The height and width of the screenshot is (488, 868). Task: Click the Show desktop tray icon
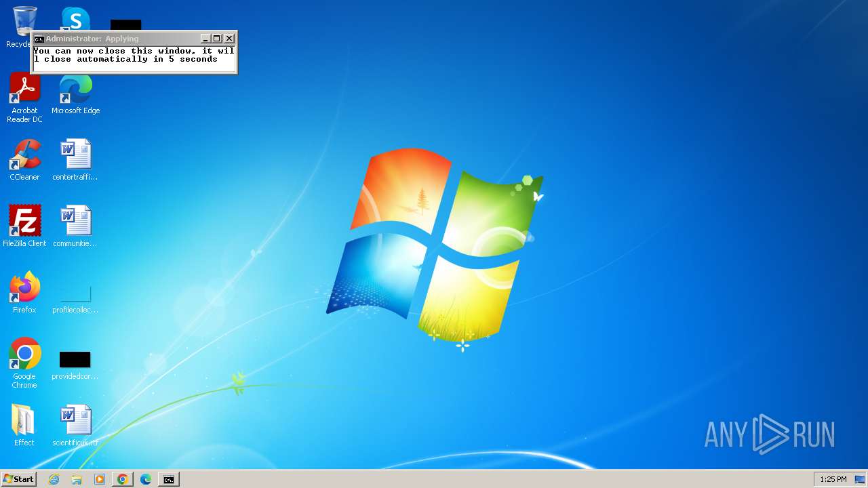(860, 479)
